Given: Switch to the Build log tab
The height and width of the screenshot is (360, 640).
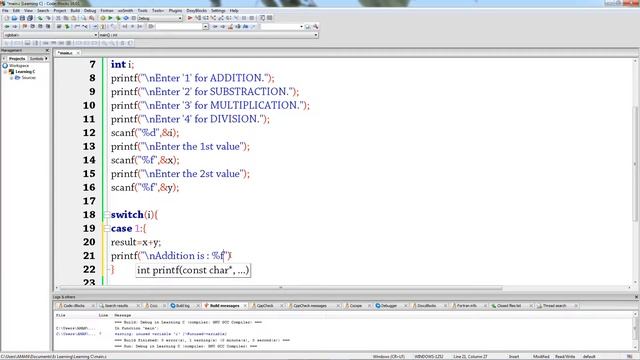Looking at the screenshot, I should 182,306.
